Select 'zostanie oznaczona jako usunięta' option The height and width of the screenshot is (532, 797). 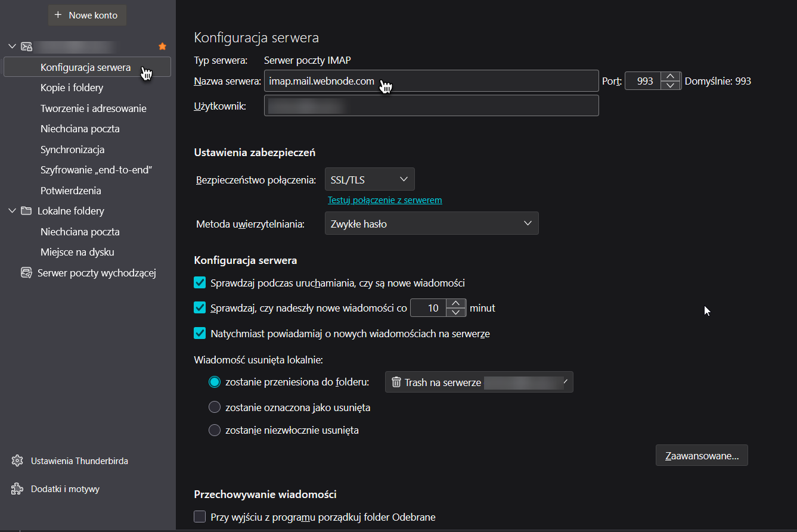click(x=215, y=407)
